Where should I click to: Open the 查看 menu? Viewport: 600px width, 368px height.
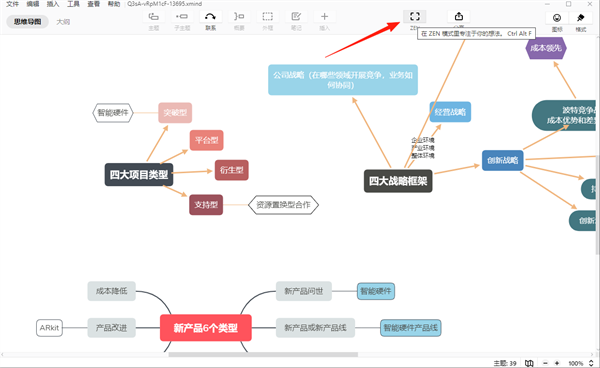click(93, 4)
